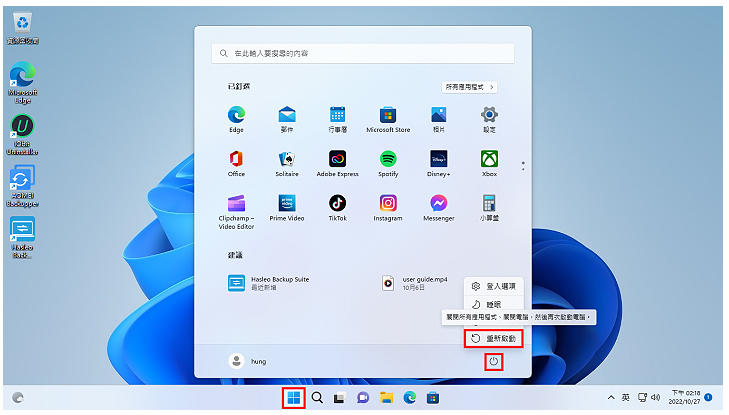This screenshot has width=729, height=415.
Task: Open the Photos app icon
Action: click(x=438, y=119)
